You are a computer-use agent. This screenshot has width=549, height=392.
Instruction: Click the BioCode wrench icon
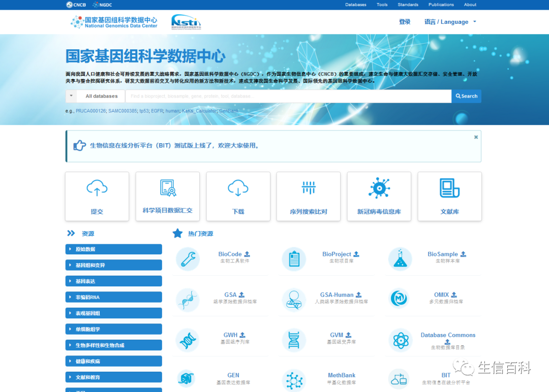click(x=188, y=259)
